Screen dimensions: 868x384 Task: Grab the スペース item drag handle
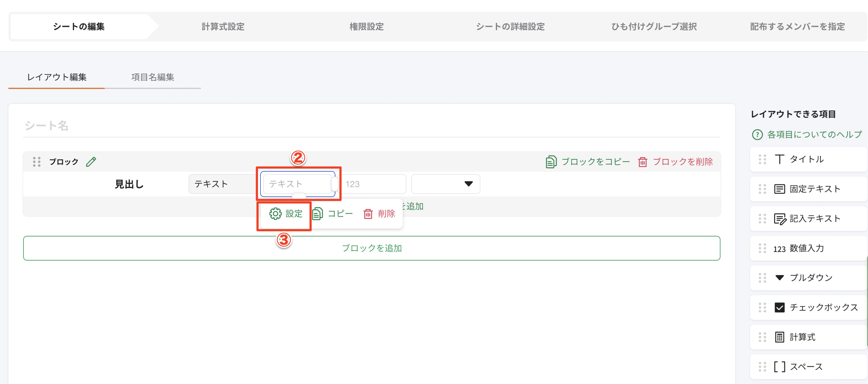coord(762,367)
